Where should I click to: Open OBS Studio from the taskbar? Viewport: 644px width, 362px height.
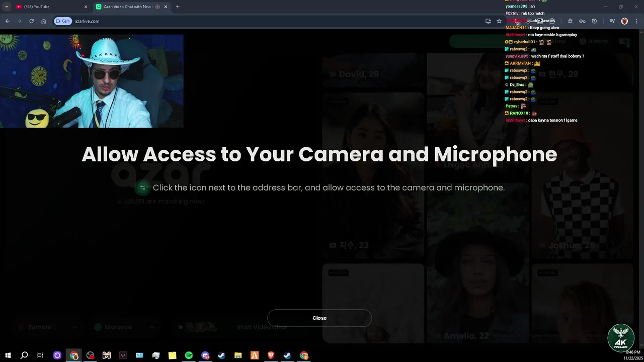(90, 355)
